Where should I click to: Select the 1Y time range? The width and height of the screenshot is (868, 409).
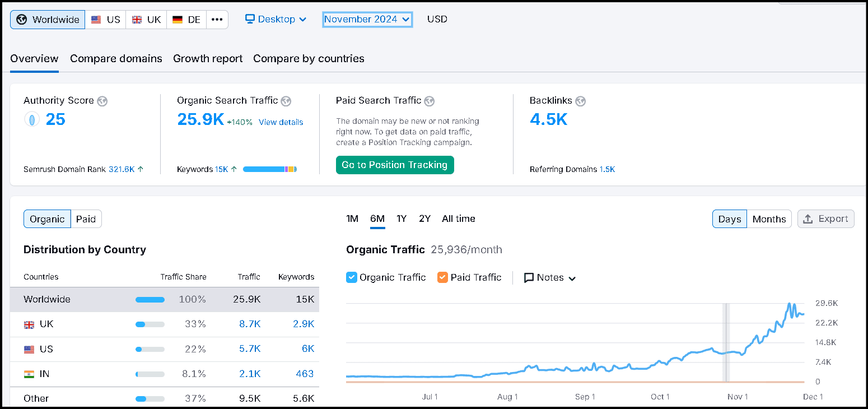pyautogui.click(x=402, y=219)
